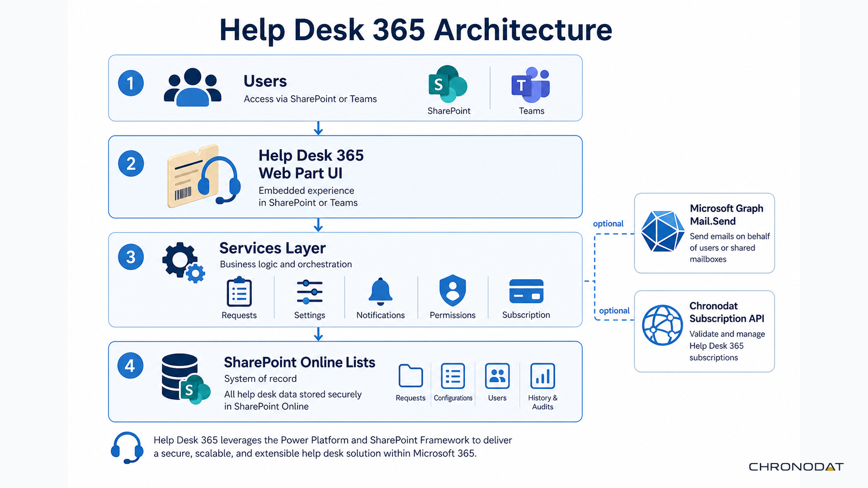
Task: Click the 'optional' label near Chronodat API
Action: (614, 311)
